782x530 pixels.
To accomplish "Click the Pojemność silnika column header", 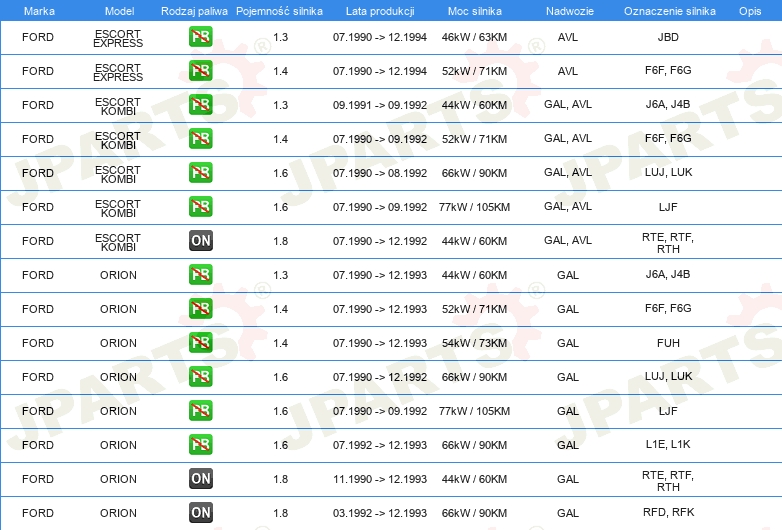I will click(x=279, y=11).
